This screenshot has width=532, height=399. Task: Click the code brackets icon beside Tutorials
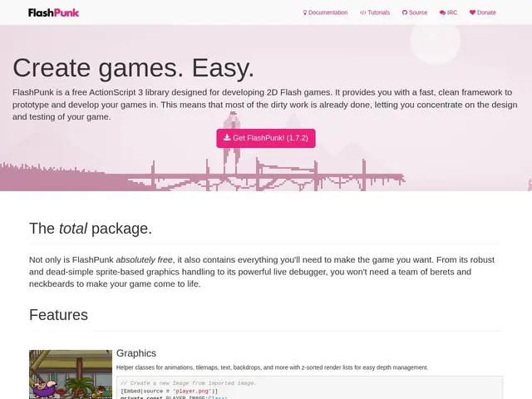pos(362,12)
